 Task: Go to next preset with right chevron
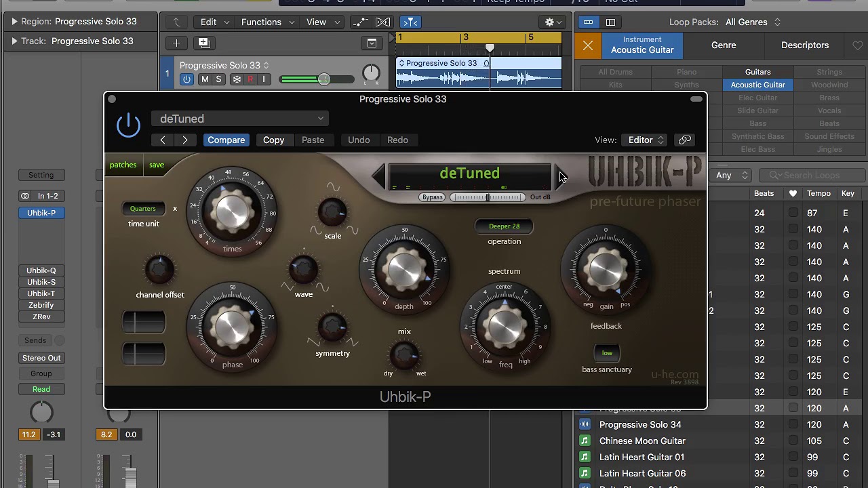point(185,140)
